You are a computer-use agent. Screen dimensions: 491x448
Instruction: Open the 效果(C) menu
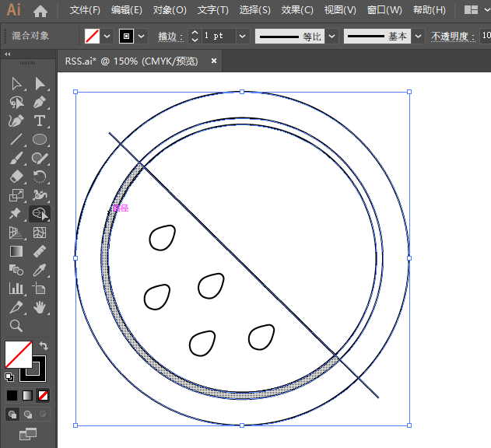pyautogui.click(x=297, y=11)
